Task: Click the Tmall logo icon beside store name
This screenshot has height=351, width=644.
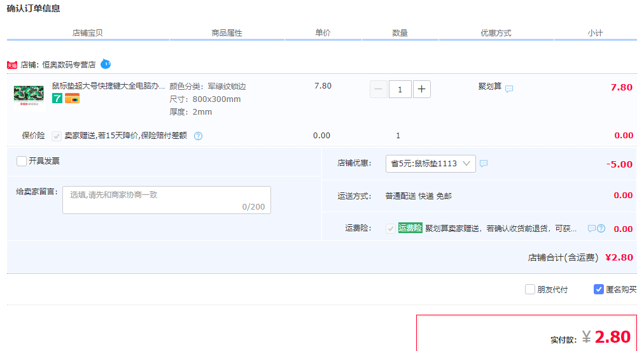Action: tap(12, 65)
